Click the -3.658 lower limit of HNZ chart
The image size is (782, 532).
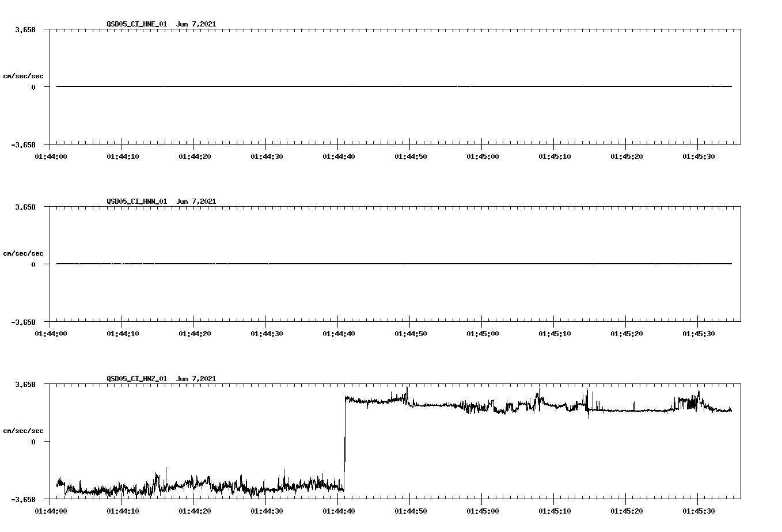(x=24, y=499)
